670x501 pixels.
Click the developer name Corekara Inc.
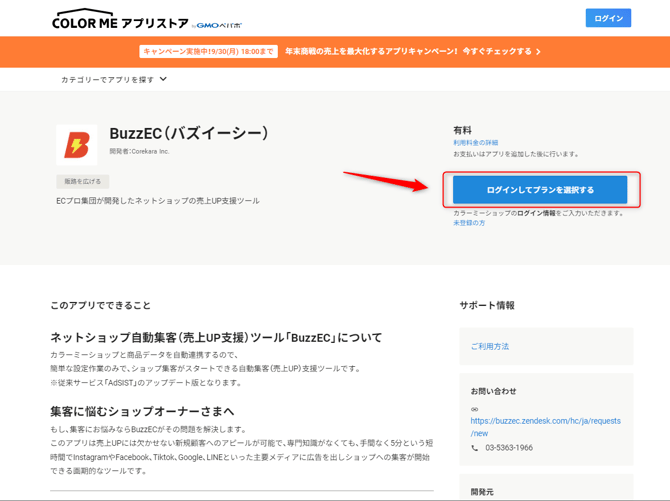(x=140, y=152)
